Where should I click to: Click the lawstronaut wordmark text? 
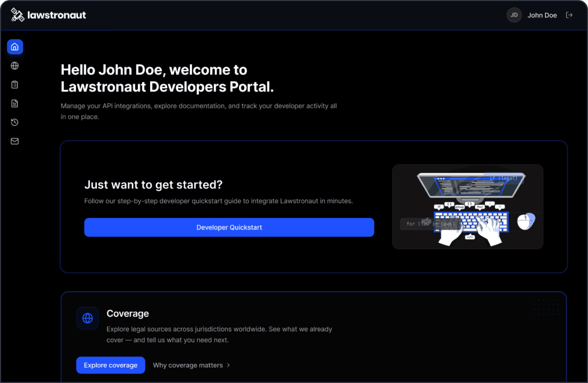[x=57, y=15]
